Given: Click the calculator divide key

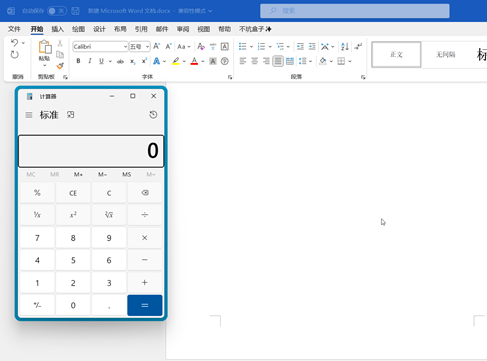Looking at the screenshot, I should click(145, 215).
